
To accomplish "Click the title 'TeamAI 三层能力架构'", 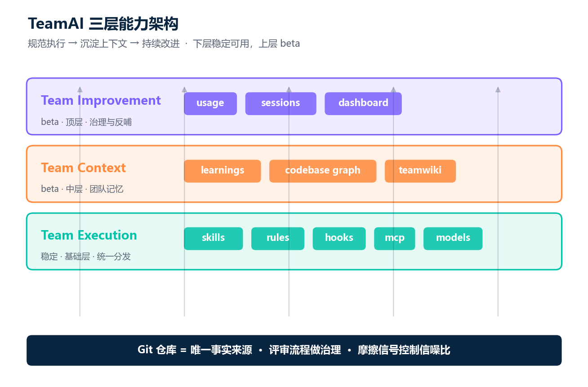I will tap(103, 23).
